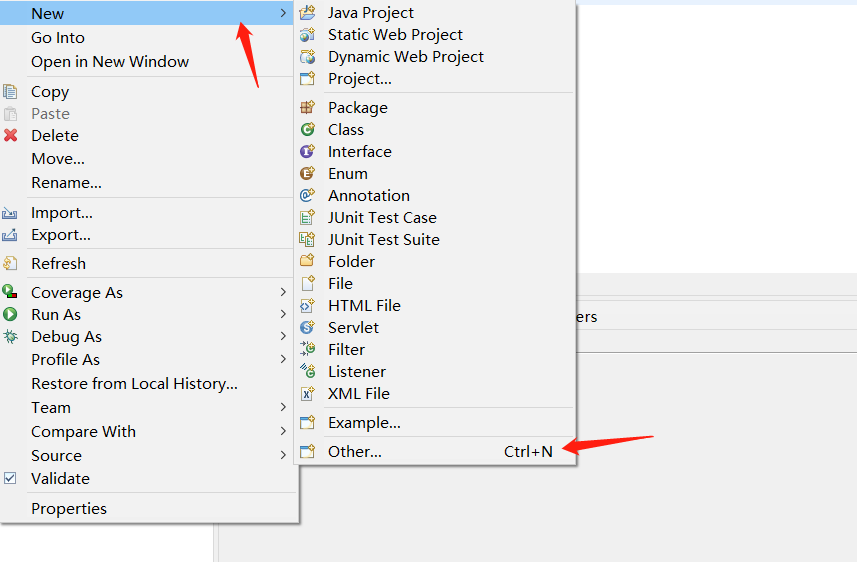Click the Package icon
The image size is (857, 562).
coord(308,107)
